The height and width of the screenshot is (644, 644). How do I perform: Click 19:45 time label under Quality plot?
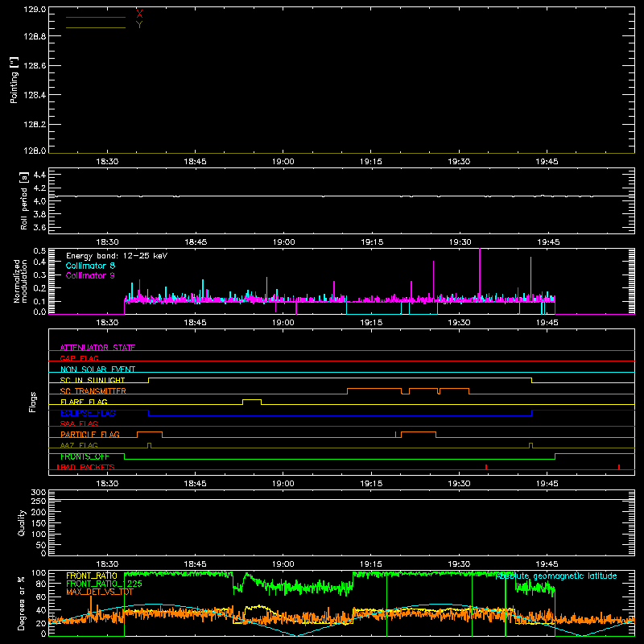tap(547, 564)
